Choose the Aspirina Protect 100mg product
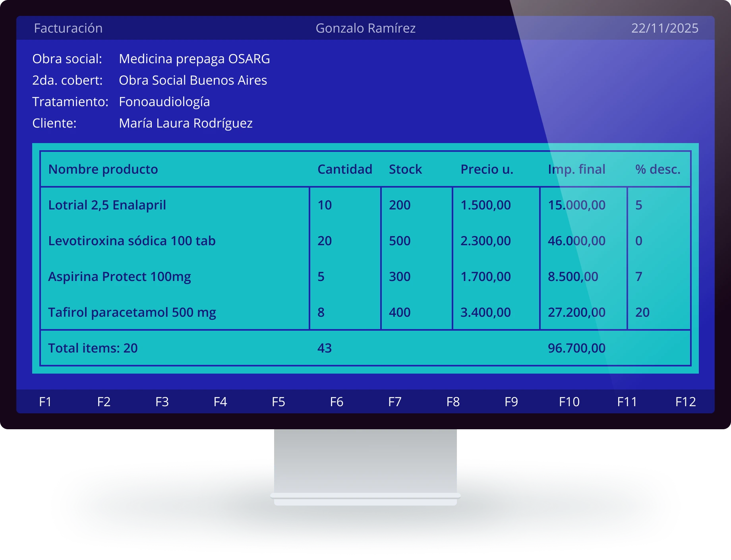 pyautogui.click(x=119, y=277)
